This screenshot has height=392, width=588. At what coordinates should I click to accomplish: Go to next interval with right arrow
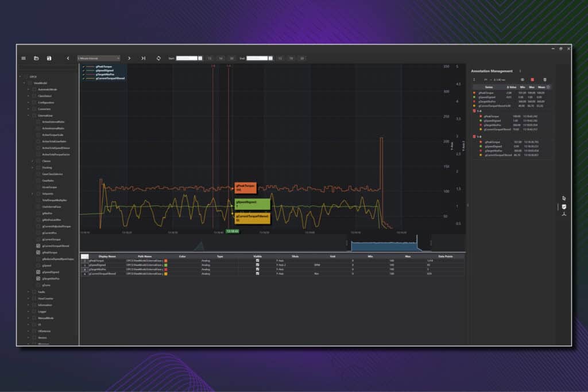129,59
